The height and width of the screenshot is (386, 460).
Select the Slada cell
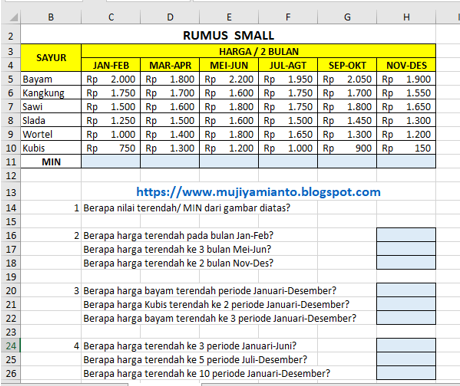pyautogui.click(x=51, y=121)
